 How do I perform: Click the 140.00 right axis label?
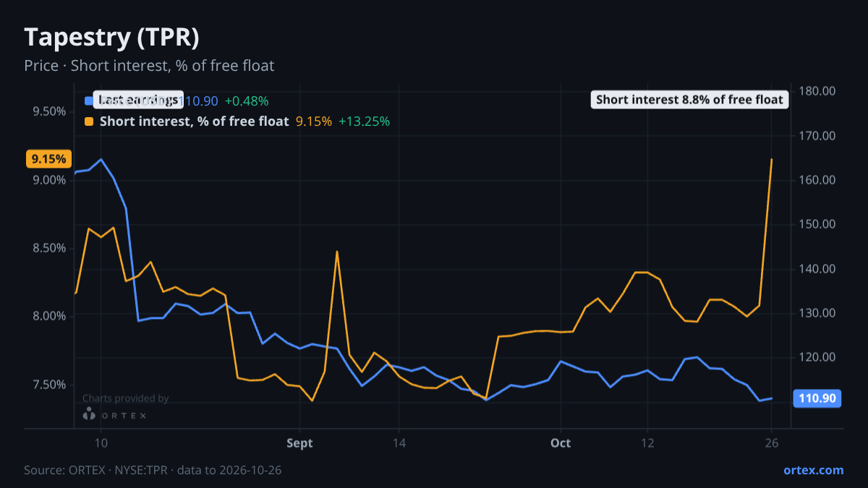click(817, 269)
